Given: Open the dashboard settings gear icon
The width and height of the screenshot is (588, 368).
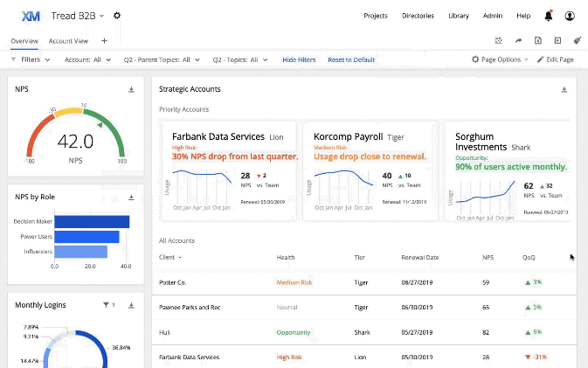Looking at the screenshot, I should (117, 16).
